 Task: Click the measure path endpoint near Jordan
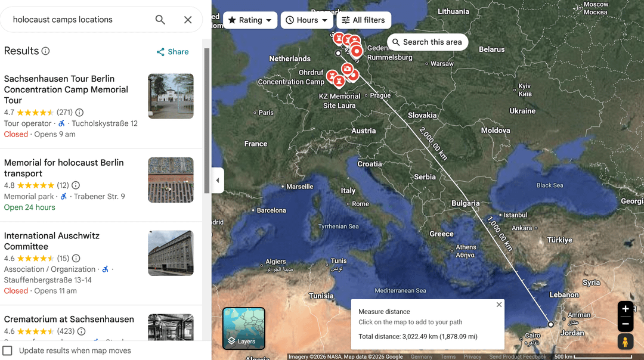pos(551,324)
